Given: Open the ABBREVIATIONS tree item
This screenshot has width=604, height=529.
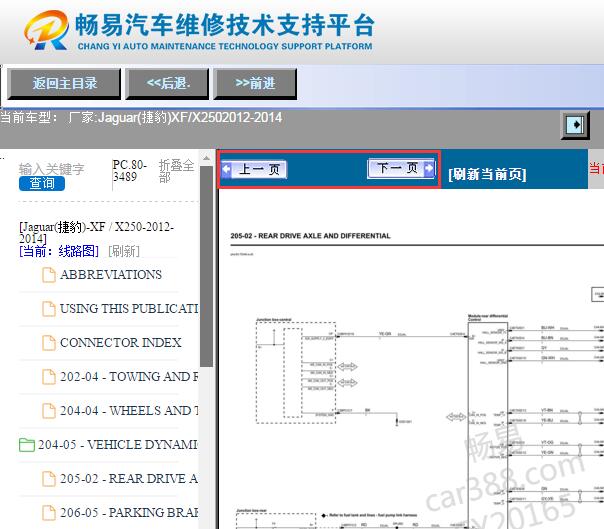Looking at the screenshot, I should pos(111,275).
